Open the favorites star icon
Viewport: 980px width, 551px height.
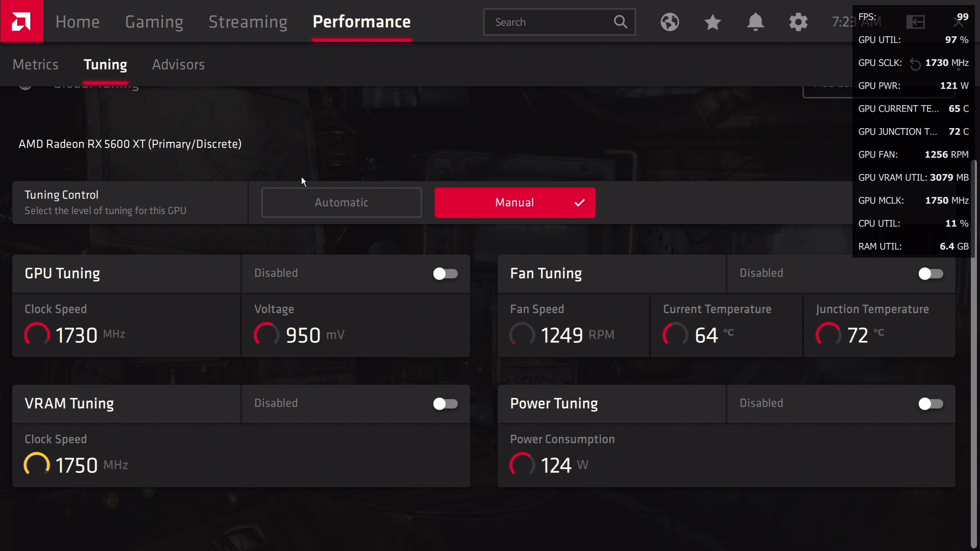tap(713, 22)
